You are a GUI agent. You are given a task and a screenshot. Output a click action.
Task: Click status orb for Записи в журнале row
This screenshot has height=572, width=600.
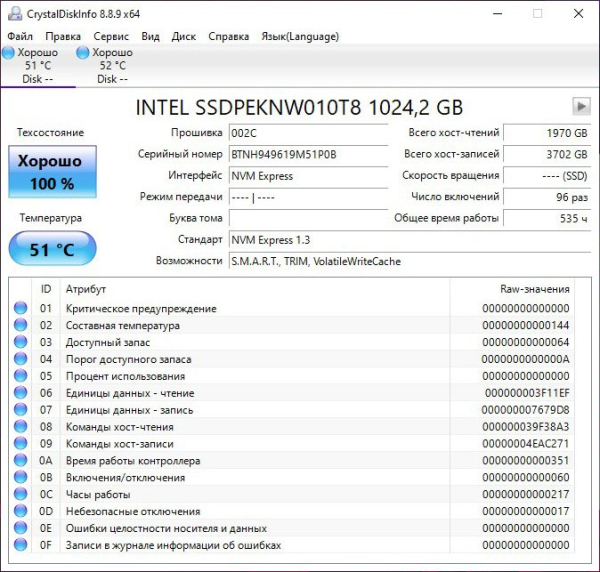21,545
